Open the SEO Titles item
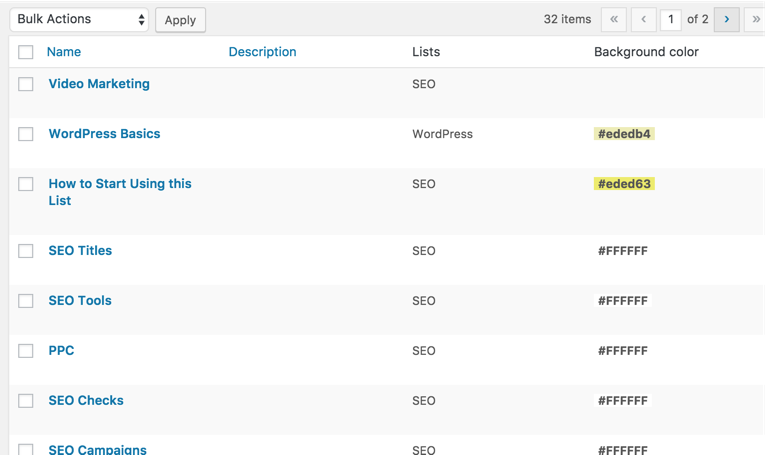 [x=80, y=251]
